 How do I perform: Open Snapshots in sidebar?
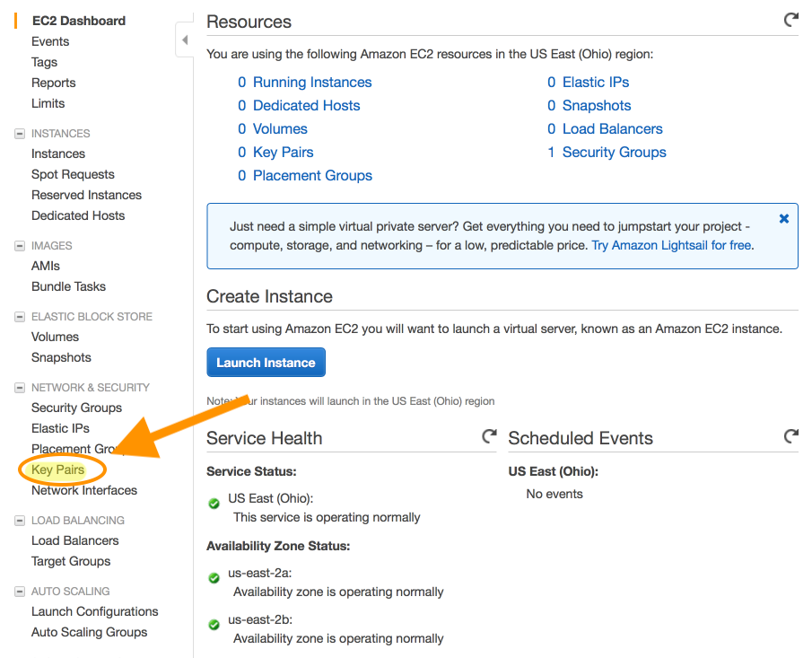(x=61, y=357)
